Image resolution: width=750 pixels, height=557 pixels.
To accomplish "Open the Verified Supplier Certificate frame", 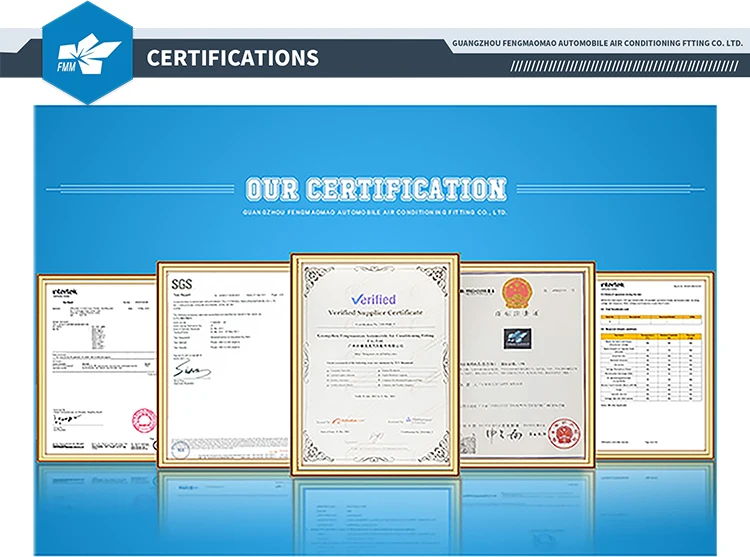I will pyautogui.click(x=375, y=364).
